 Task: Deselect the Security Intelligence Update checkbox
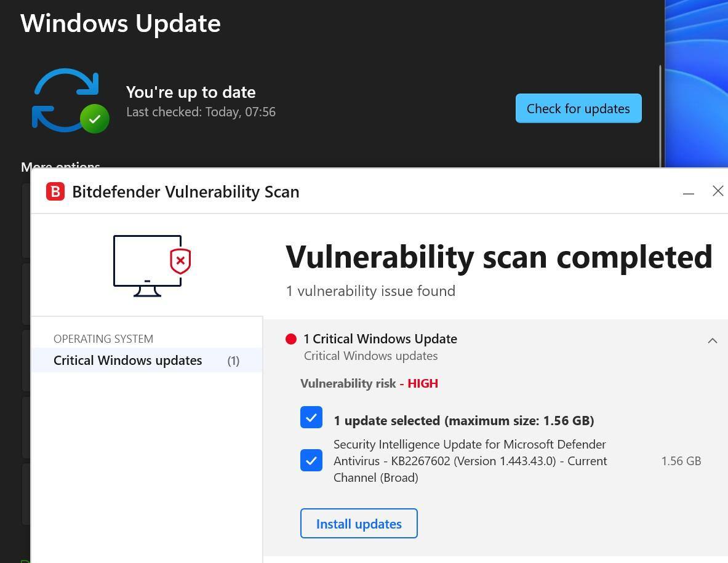pos(311,460)
